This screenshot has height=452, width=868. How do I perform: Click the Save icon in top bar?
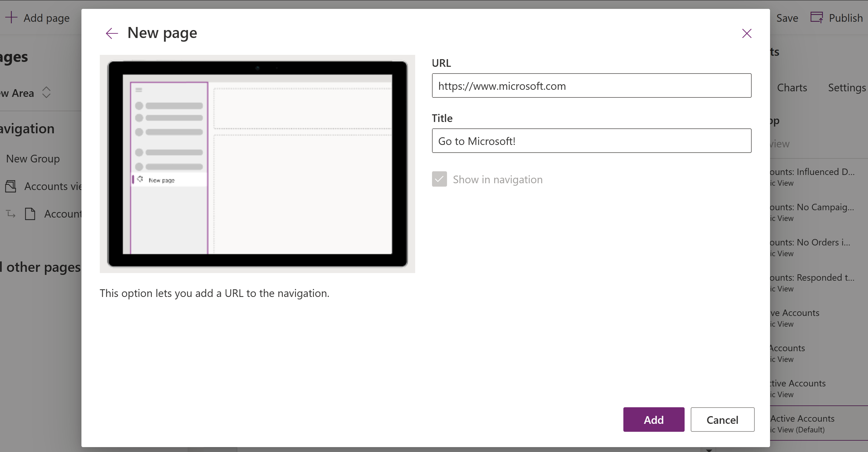pos(787,18)
